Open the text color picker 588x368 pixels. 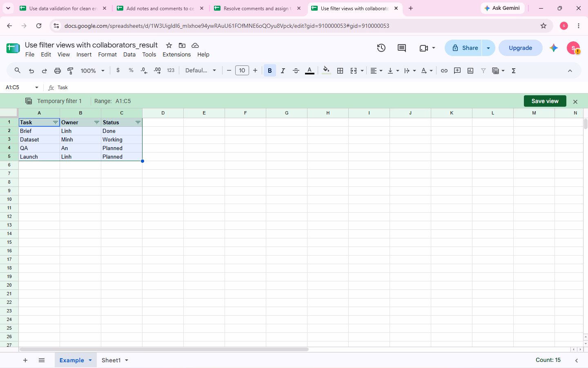pos(310,71)
